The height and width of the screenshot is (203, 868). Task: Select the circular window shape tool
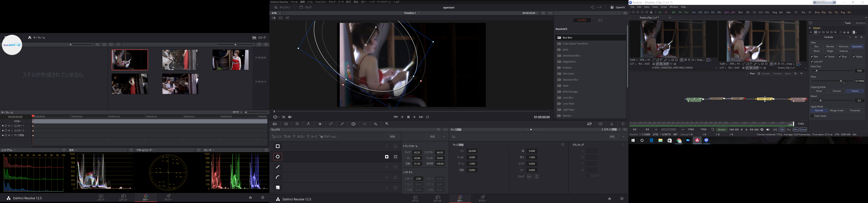[278, 157]
